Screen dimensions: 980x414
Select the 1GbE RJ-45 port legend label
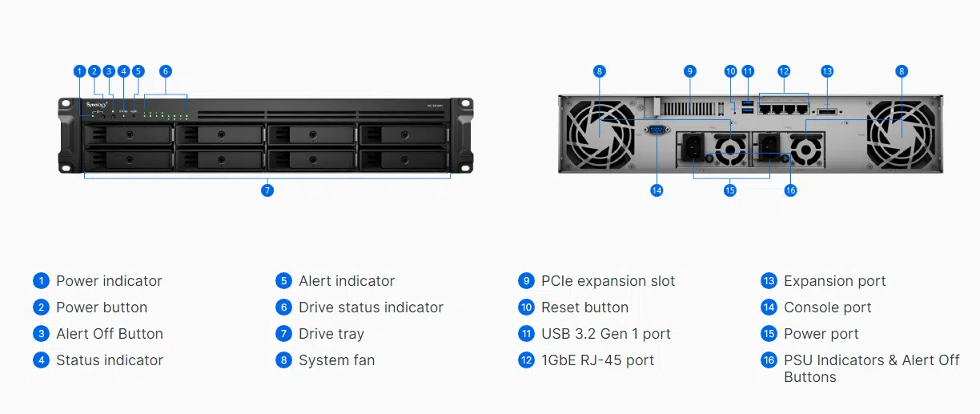pos(597,360)
